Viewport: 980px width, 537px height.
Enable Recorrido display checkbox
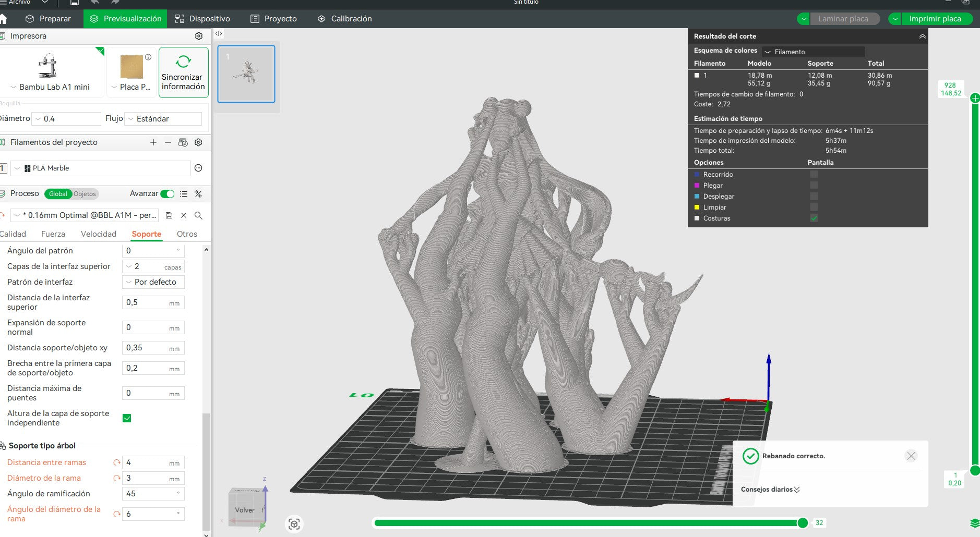point(814,175)
